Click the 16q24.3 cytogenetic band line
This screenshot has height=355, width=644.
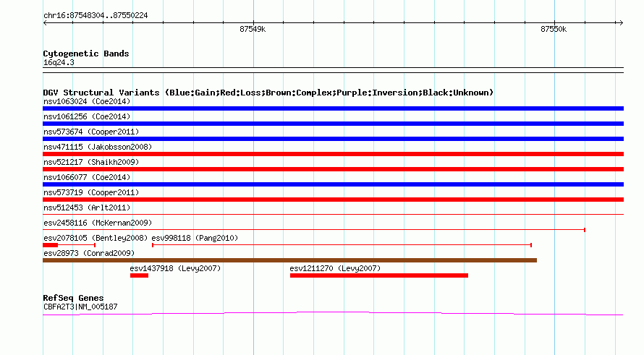pos(333,70)
